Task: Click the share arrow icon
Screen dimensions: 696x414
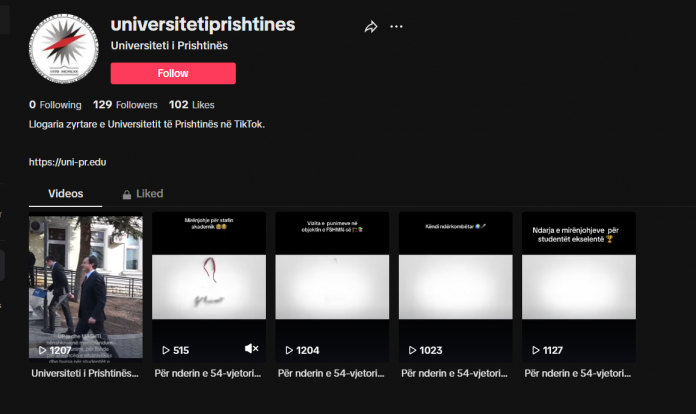Action: [x=371, y=27]
